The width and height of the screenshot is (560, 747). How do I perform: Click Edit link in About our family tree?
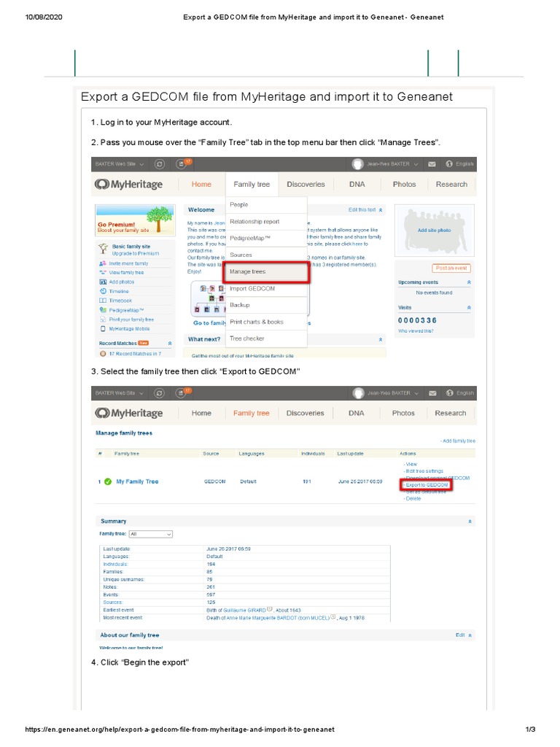click(x=460, y=635)
